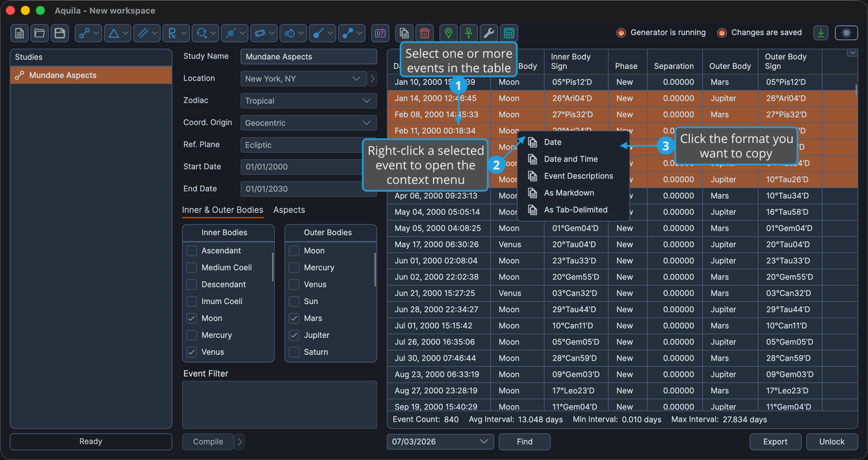This screenshot has width=868, height=460.
Task: Click the crossed-circle study toolbar icon
Action: click(x=231, y=33)
